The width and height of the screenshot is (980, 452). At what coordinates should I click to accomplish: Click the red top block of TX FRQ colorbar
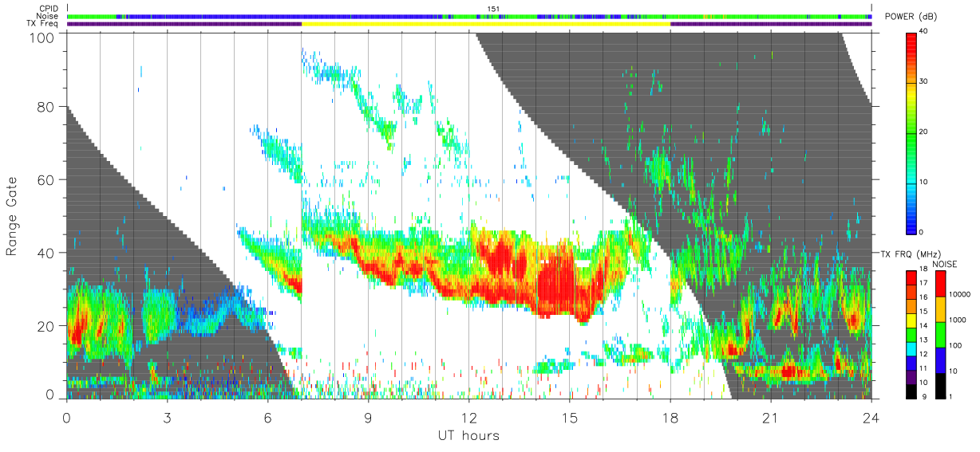(911, 277)
